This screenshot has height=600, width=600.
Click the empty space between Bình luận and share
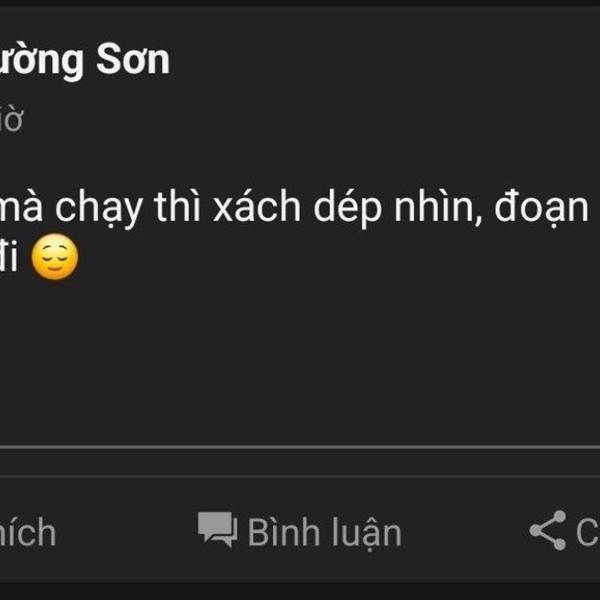[465, 531]
